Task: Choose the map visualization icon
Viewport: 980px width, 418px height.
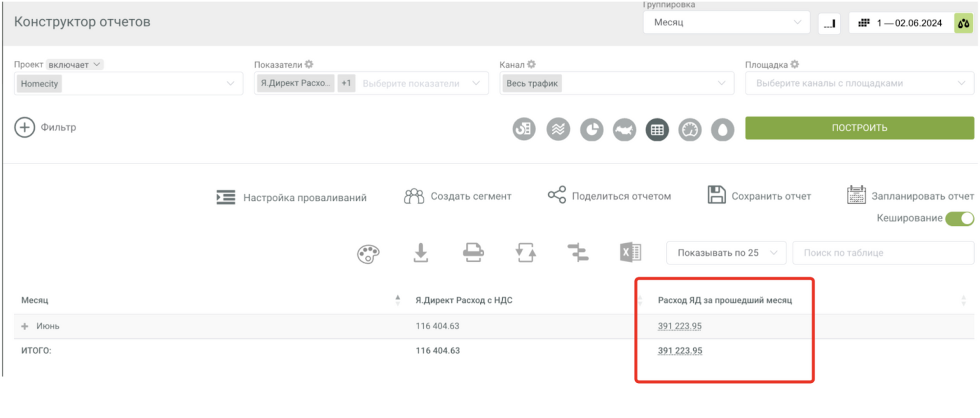Action: click(x=624, y=130)
